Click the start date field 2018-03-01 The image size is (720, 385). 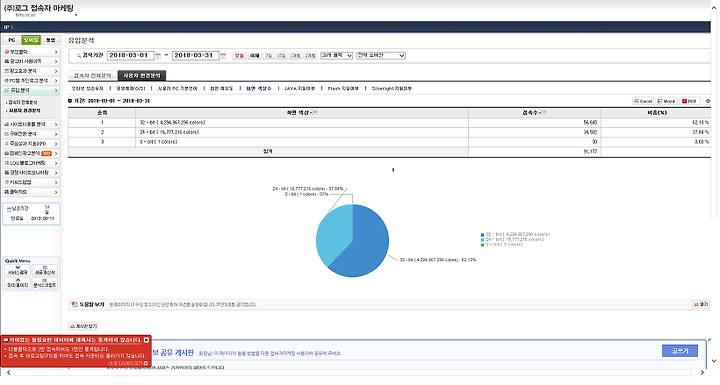(130, 56)
